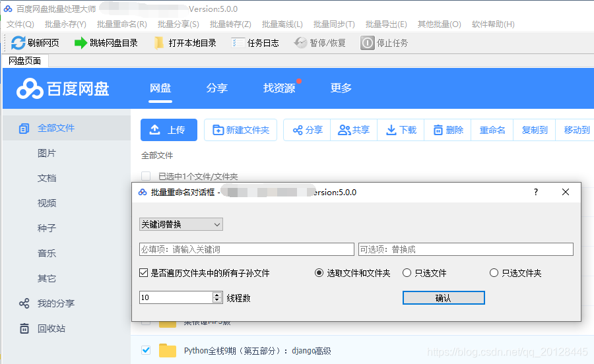Open the 批量导出(E) menu

(x=386, y=24)
